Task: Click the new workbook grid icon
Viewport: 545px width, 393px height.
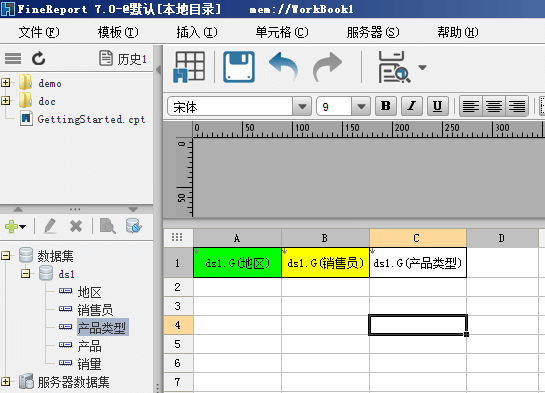Action: [x=189, y=67]
